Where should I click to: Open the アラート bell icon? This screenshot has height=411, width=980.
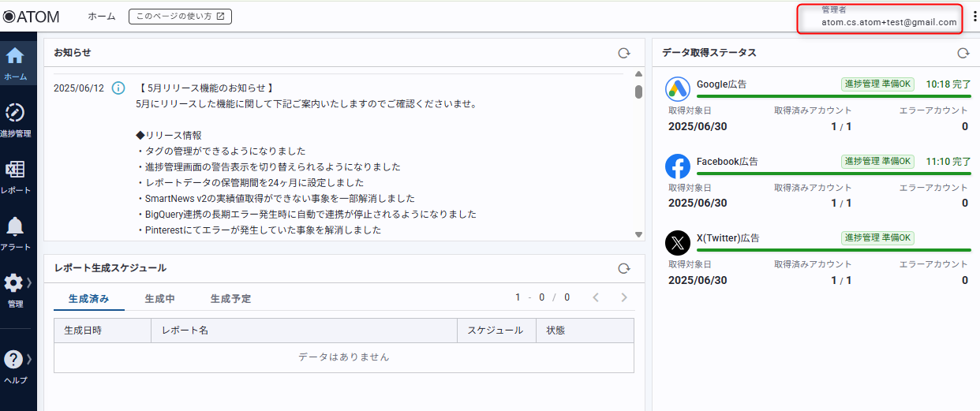point(15,227)
